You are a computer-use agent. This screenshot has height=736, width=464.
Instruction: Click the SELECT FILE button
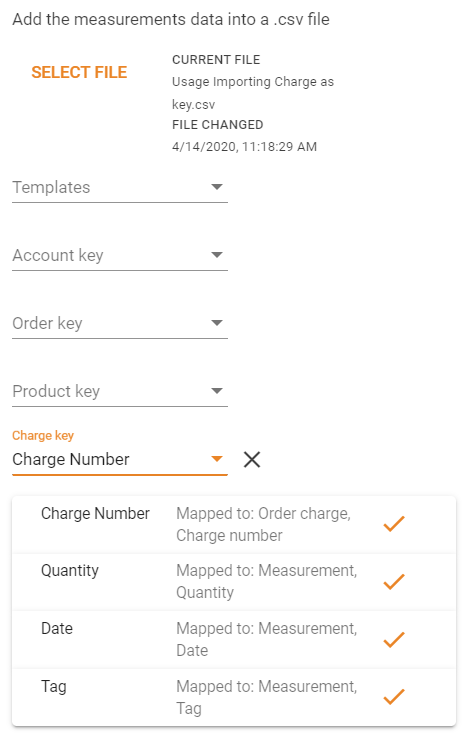(x=79, y=72)
